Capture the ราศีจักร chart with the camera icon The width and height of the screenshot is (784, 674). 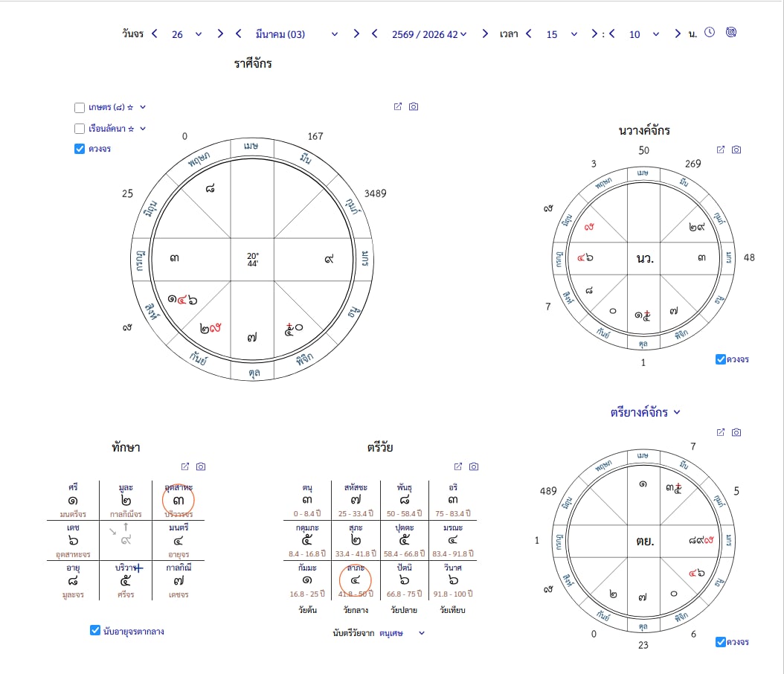click(x=414, y=106)
